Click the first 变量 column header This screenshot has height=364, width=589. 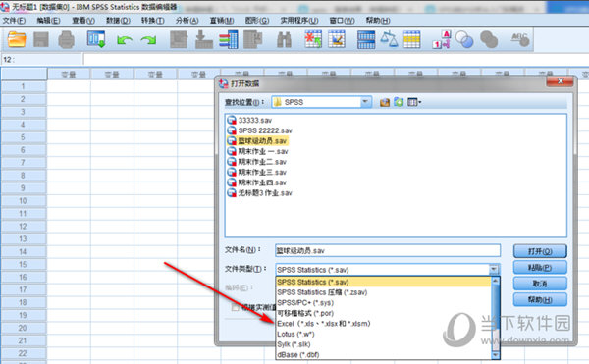pos(69,75)
